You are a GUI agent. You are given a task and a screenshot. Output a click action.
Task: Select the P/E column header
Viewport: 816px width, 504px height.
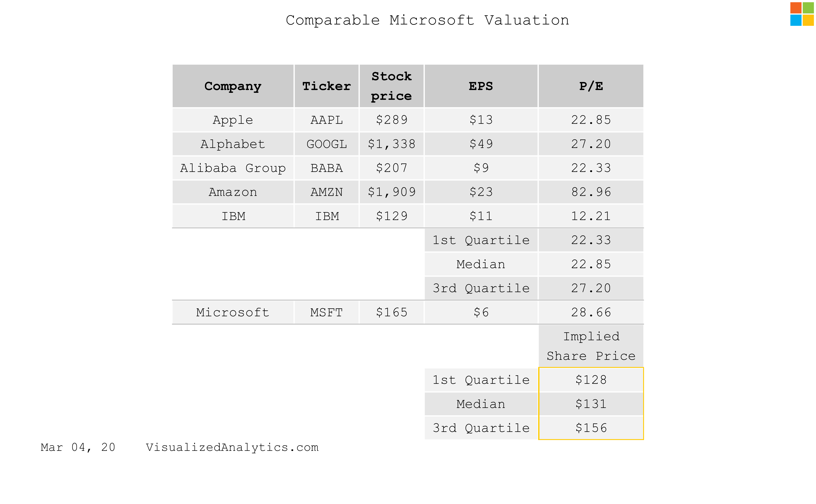click(x=591, y=86)
